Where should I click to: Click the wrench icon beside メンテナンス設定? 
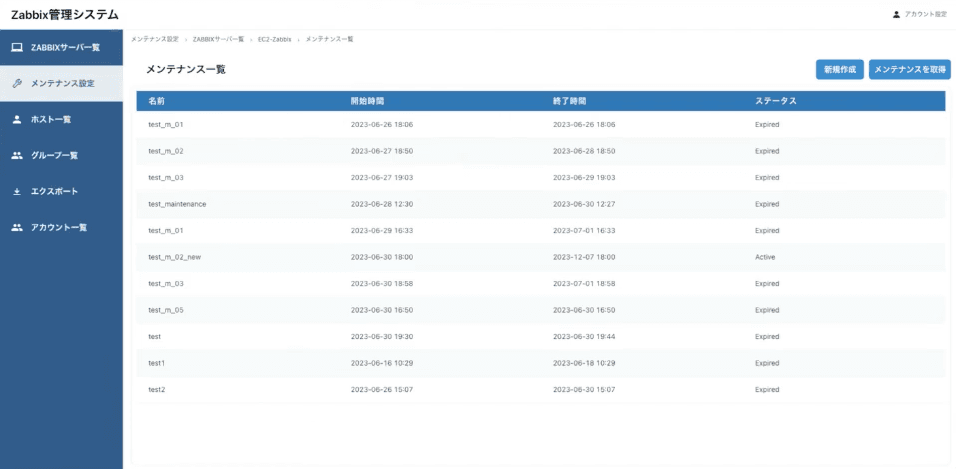point(17,84)
